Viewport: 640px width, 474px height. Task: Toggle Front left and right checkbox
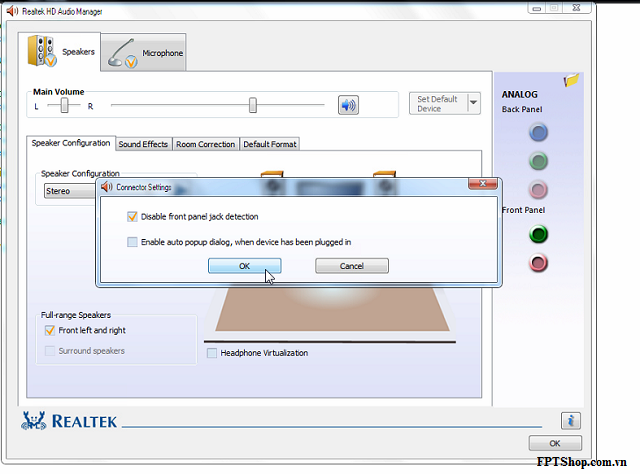pos(50,330)
